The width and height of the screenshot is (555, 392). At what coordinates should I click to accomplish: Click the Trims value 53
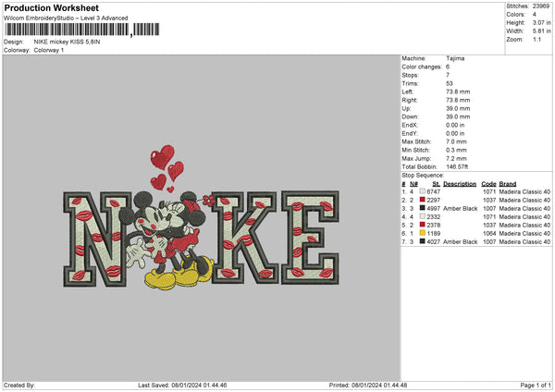point(450,83)
